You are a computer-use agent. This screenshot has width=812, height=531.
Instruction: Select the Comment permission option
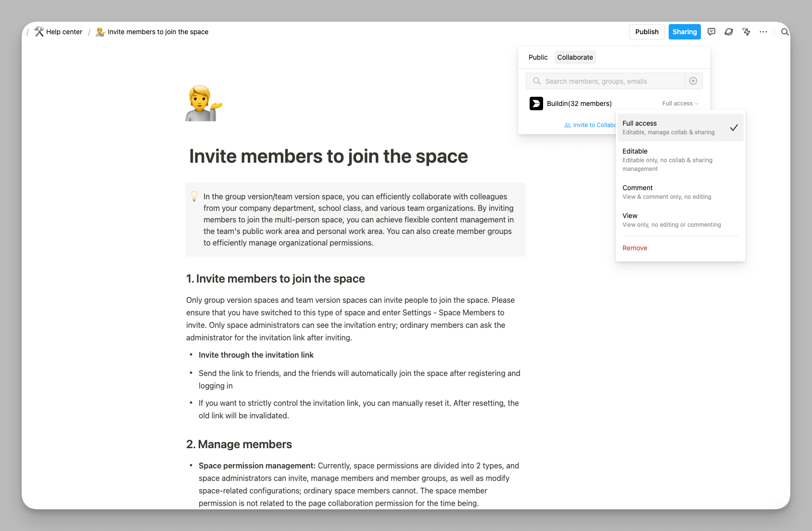pos(637,188)
